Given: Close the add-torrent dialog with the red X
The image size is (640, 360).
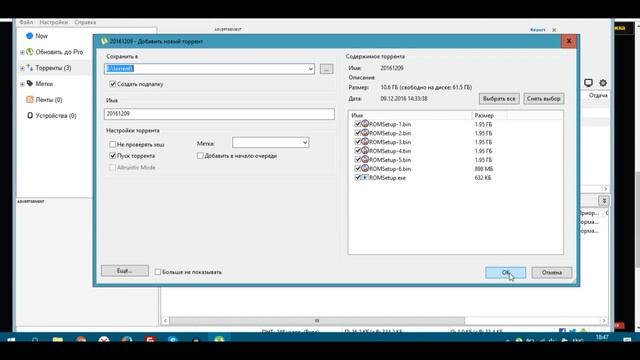Looking at the screenshot, I should click(569, 41).
